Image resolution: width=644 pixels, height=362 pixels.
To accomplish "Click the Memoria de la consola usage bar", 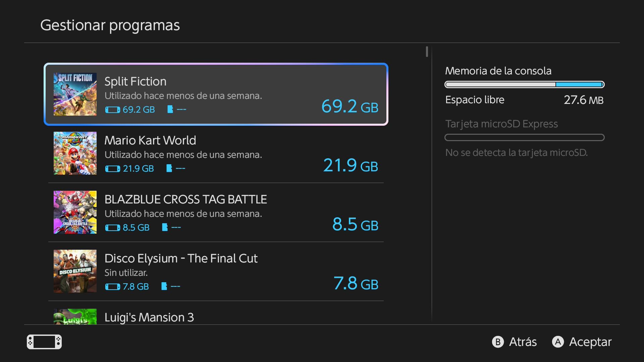I will 524,84.
